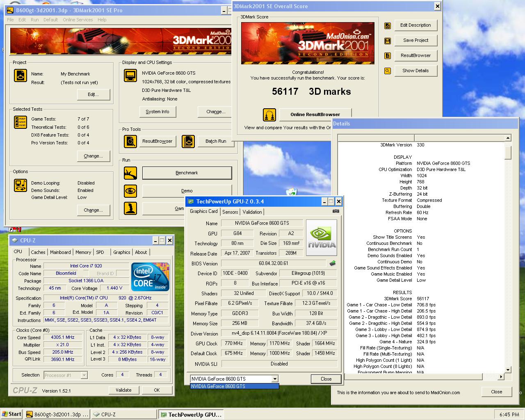Open the File menu in 3DMark2001
Image resolution: width=525 pixels, height=420 pixels.
coord(11,20)
